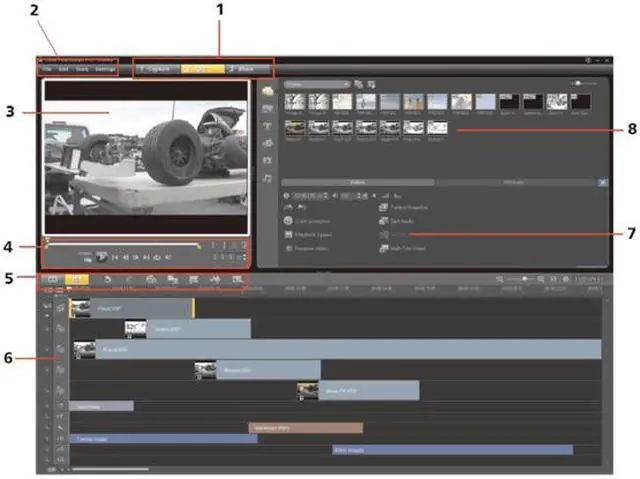Click the add folder icon beside library dropdown
The height and width of the screenshot is (479, 640).
coord(358,84)
